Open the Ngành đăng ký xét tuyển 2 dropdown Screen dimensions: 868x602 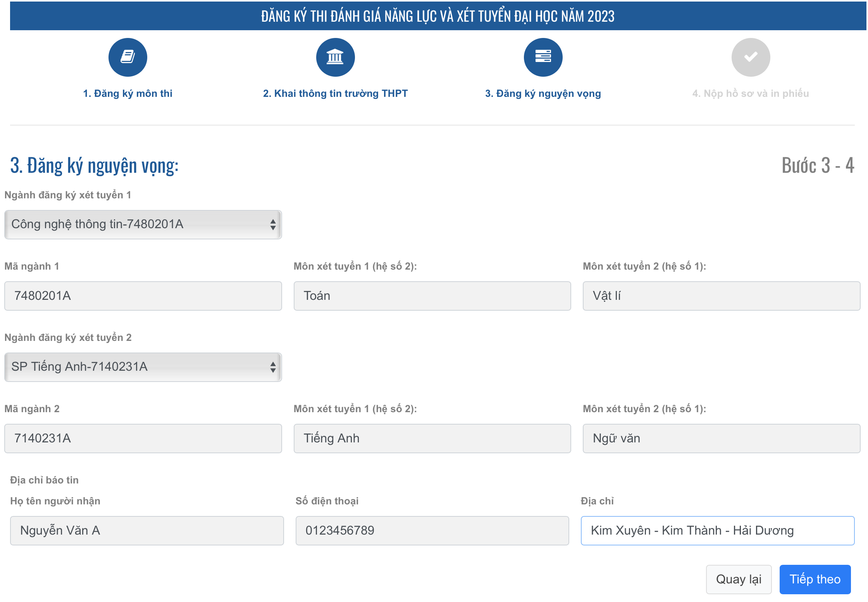(143, 367)
